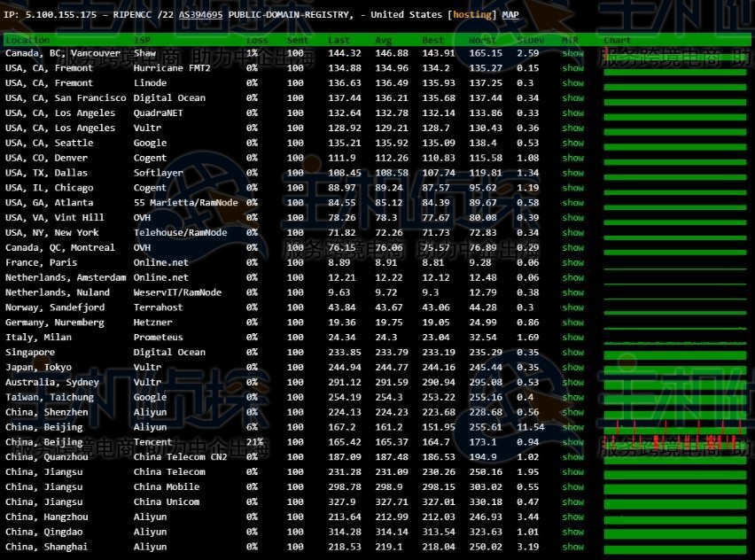Show MTR for Japan, Tokyo Vultr

pyautogui.click(x=572, y=367)
